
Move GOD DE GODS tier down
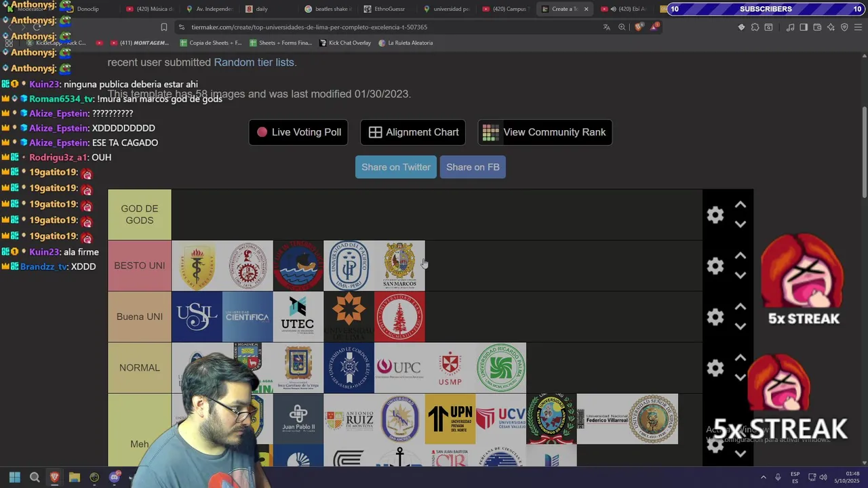(x=741, y=224)
